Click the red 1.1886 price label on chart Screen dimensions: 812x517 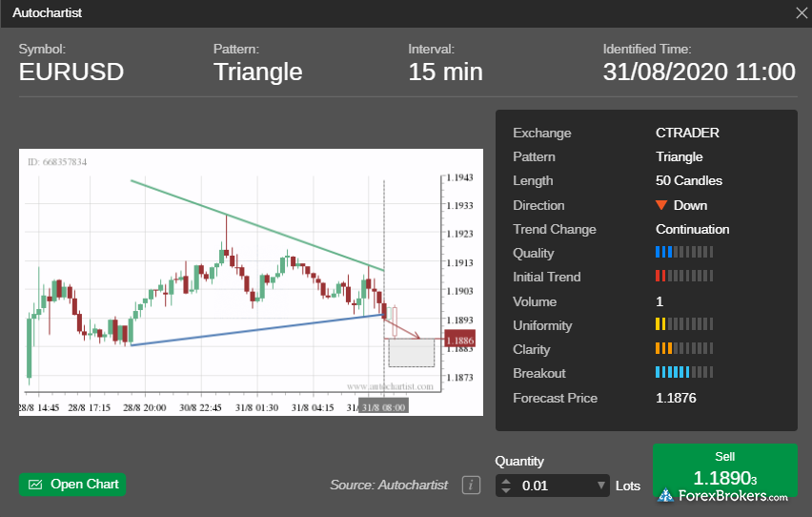tap(460, 341)
